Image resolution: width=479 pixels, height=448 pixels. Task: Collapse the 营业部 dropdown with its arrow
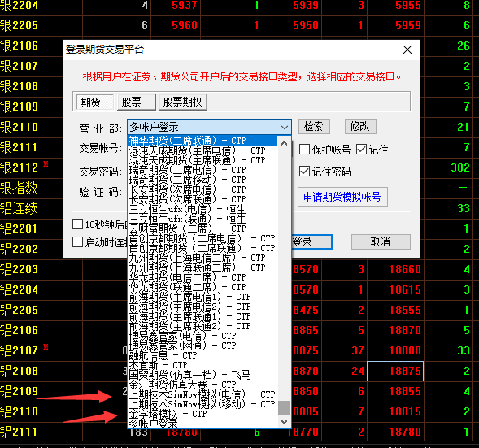click(x=285, y=127)
